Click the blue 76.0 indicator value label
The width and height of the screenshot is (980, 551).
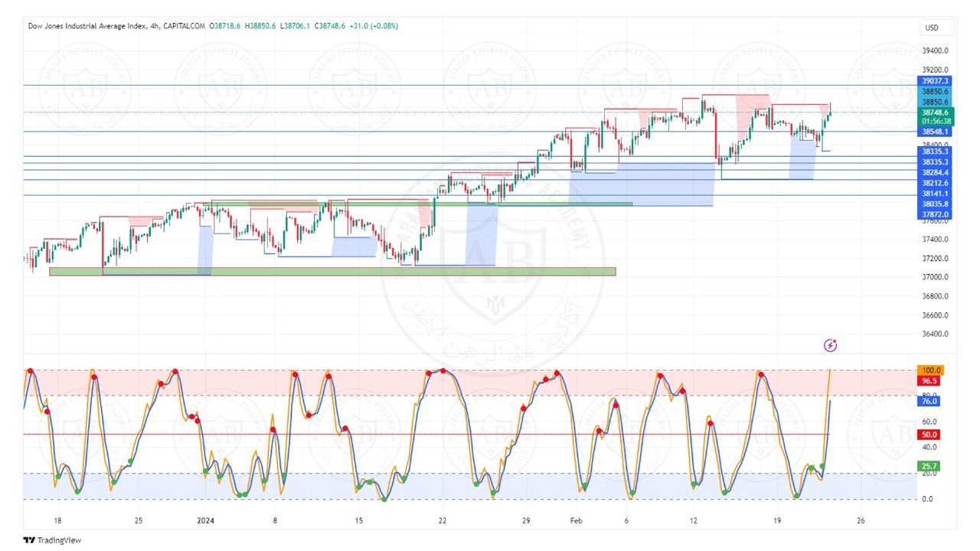point(929,401)
